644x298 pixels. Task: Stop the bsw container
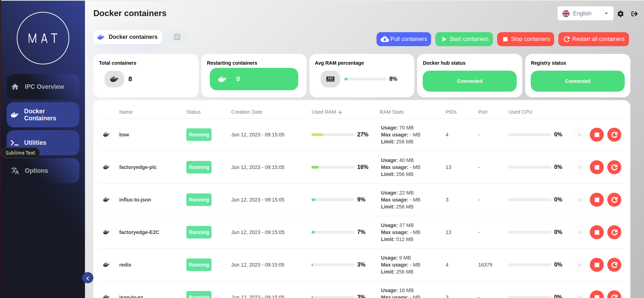(597, 135)
